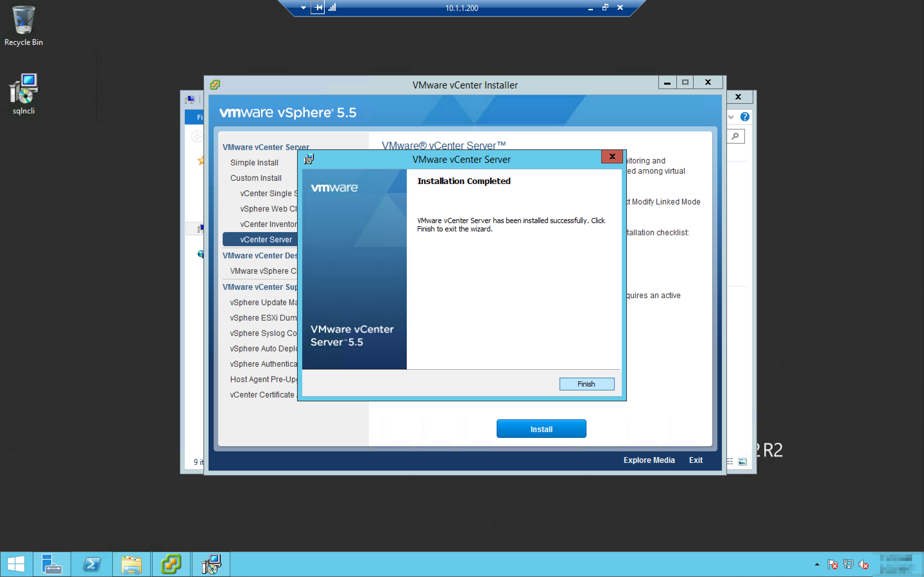Click the muted volume tray icon

click(863, 564)
